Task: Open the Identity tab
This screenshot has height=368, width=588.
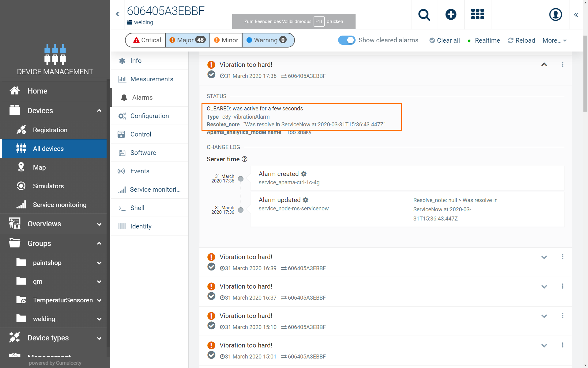Action: coord(149,226)
